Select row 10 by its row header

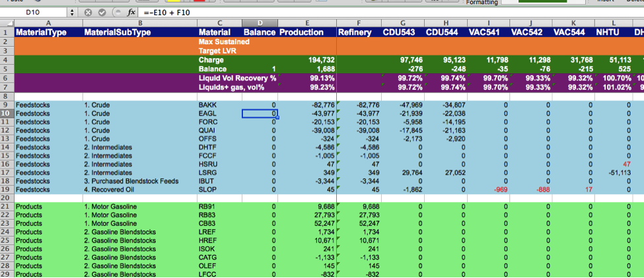pyautogui.click(x=6, y=114)
